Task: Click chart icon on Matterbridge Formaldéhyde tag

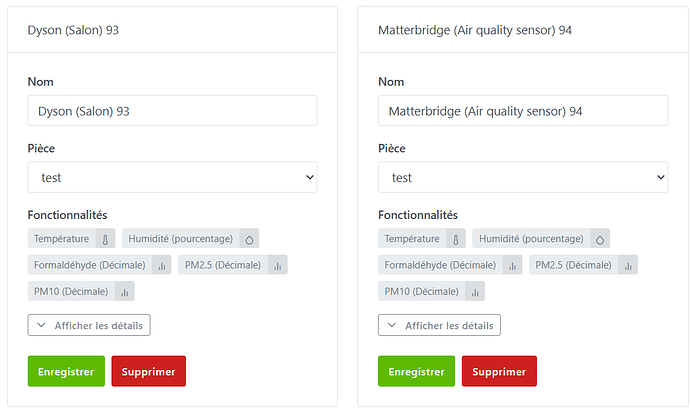Action: point(512,265)
